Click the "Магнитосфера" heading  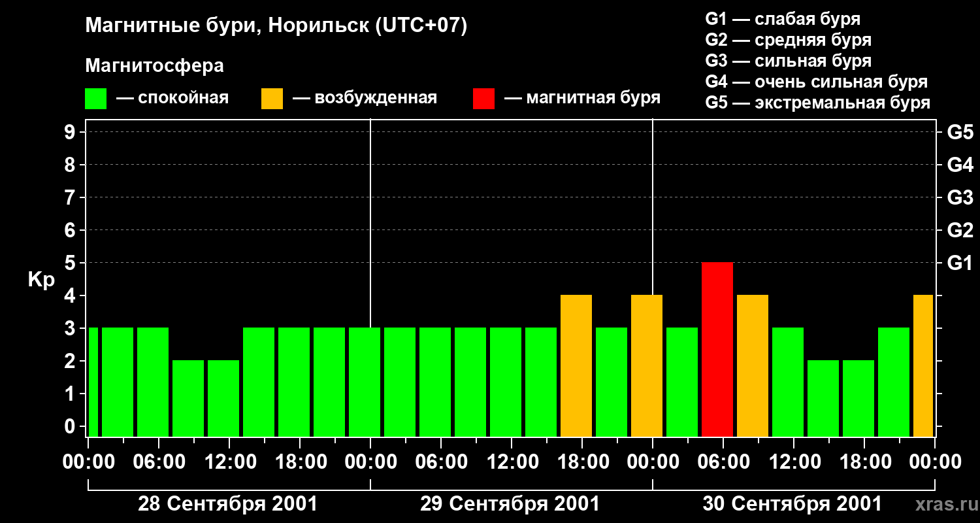[x=155, y=66]
